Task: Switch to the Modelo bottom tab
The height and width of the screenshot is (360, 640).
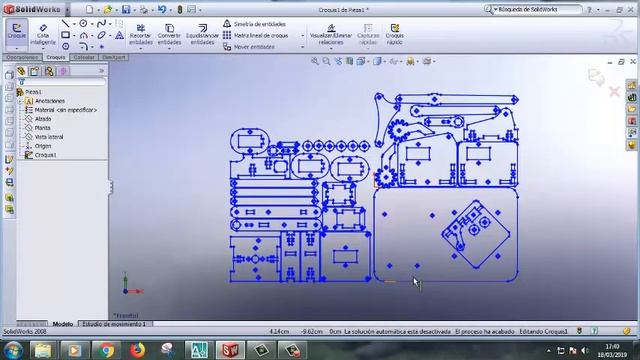Action: pos(63,324)
